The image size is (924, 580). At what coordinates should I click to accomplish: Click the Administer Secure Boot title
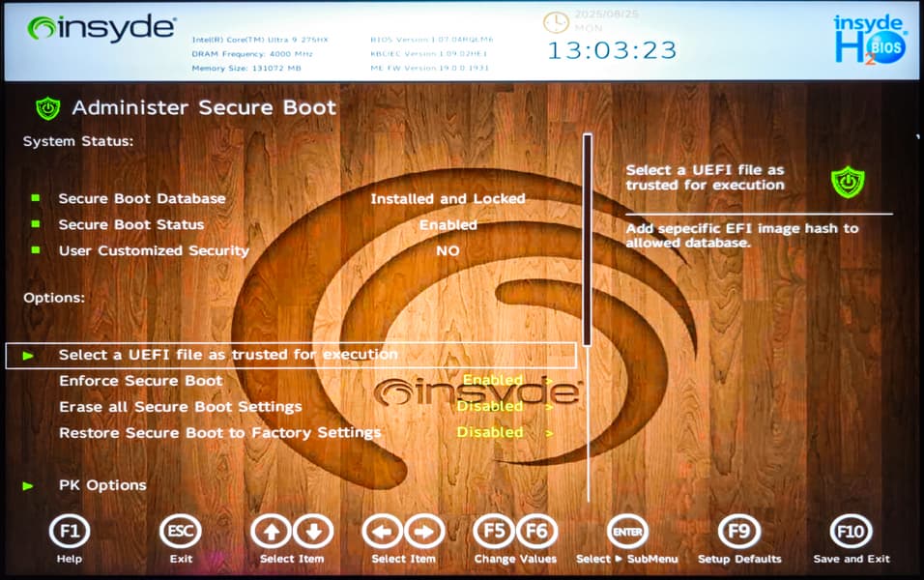(204, 108)
